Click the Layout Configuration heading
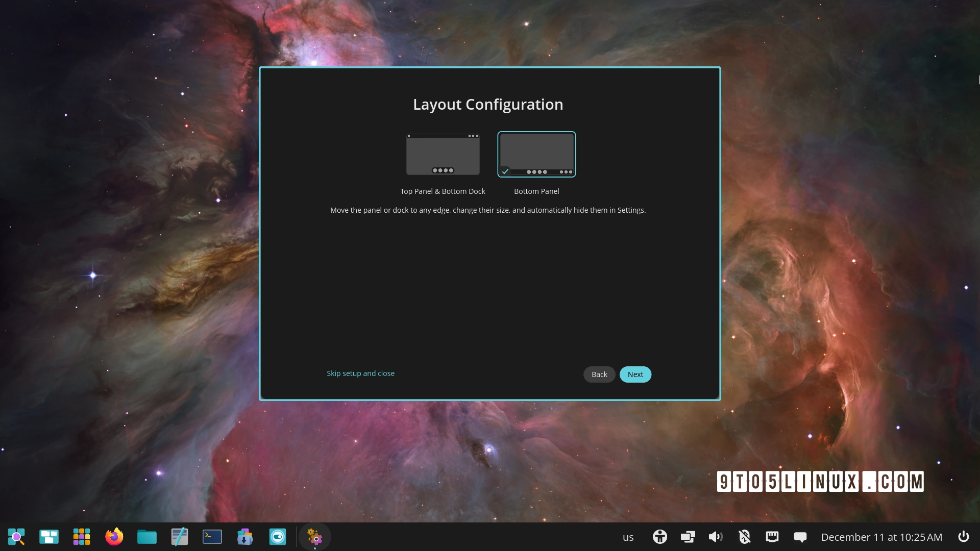Image resolution: width=980 pixels, height=551 pixels. (488, 105)
